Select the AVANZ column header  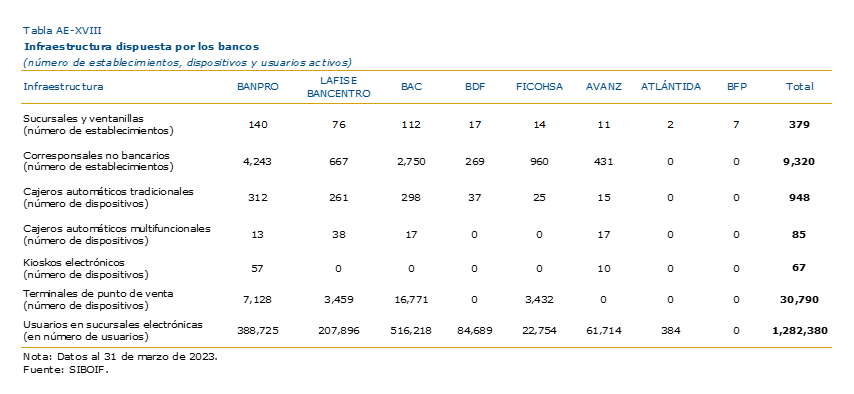(x=603, y=87)
